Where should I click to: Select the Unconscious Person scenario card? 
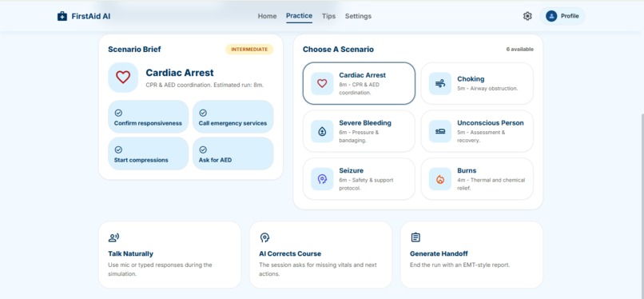click(477, 131)
